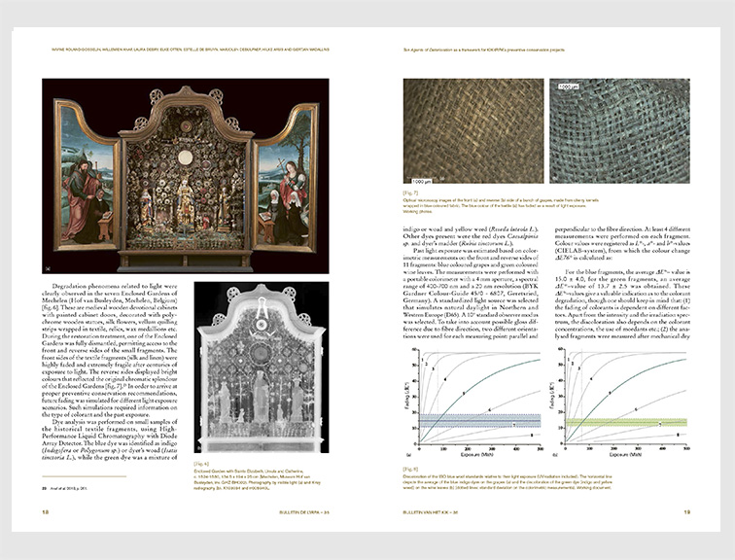
Task: Click the "Exposure (Mlxh)" axis label on chart (a)
Action: click(x=477, y=455)
